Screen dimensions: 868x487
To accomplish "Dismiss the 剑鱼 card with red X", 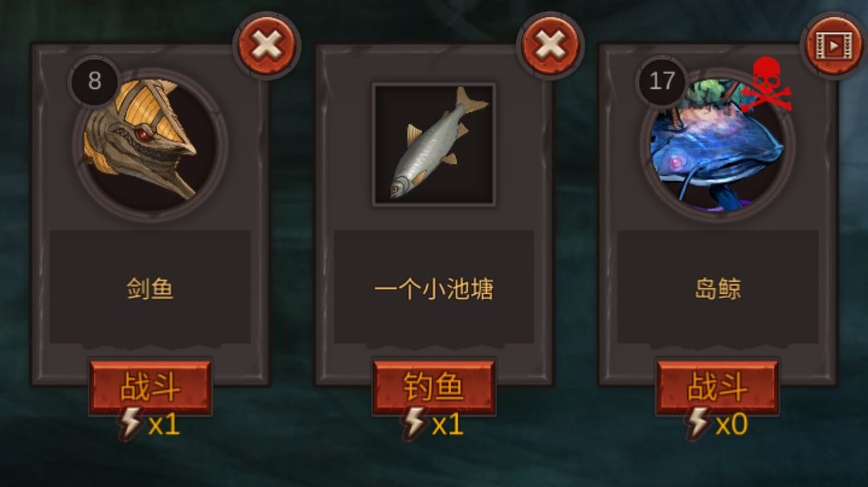I will [x=267, y=45].
